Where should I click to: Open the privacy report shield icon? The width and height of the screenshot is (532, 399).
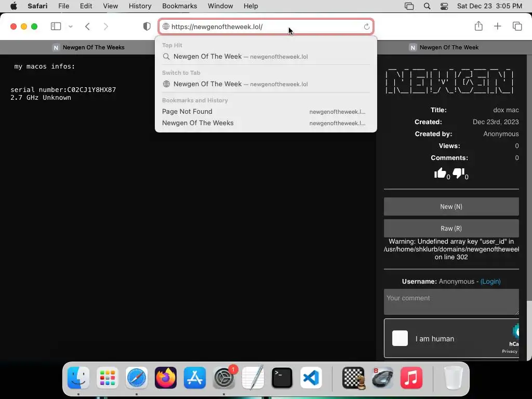pos(147,26)
